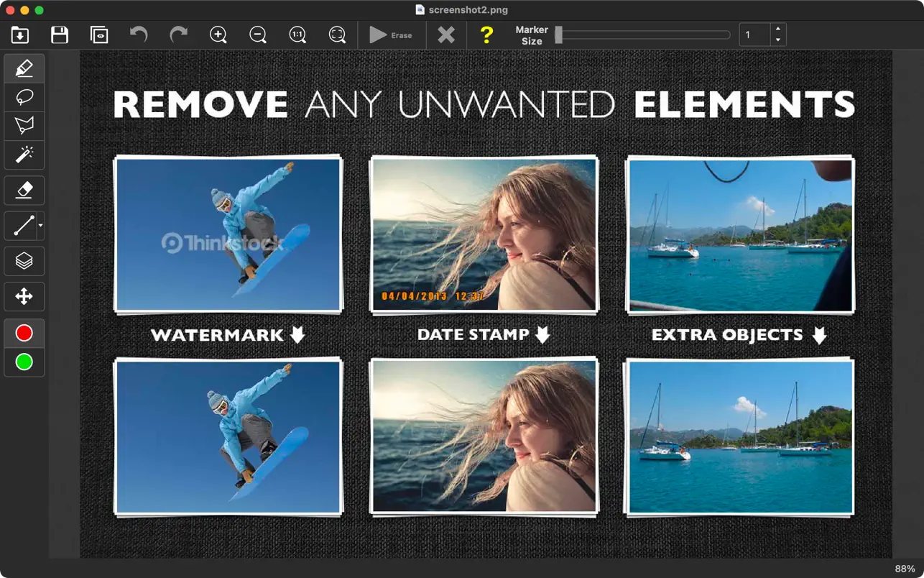Increase marker size with up stepper

(x=778, y=29)
